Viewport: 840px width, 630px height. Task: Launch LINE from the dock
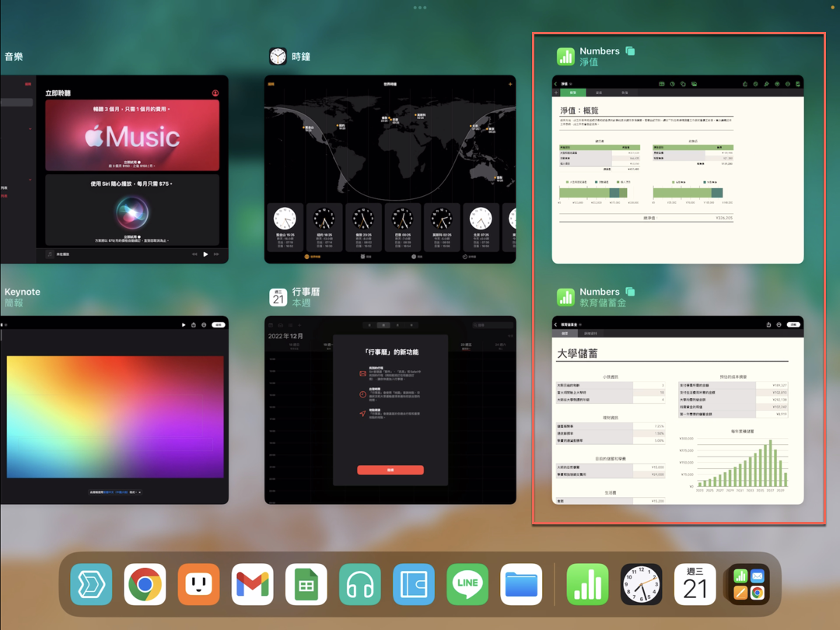click(467, 584)
